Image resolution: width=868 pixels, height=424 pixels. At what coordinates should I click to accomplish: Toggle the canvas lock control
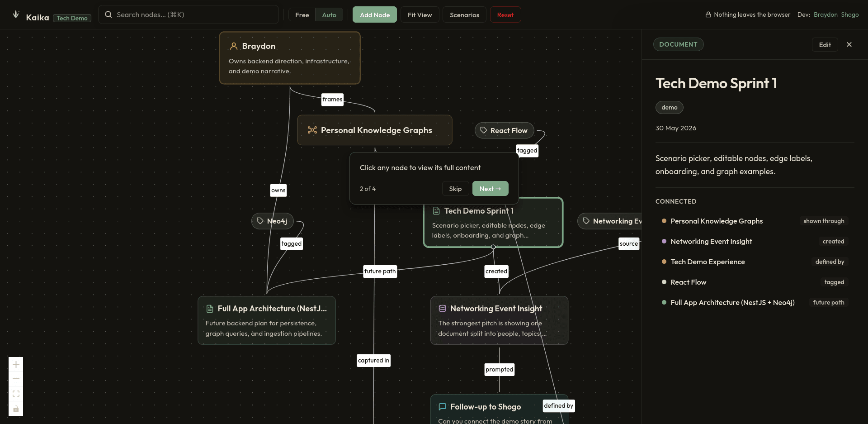16,409
